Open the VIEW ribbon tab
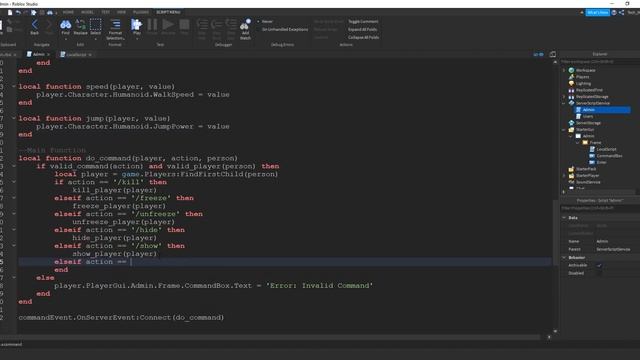Screen dimensions: 640x360 (121, 12)
